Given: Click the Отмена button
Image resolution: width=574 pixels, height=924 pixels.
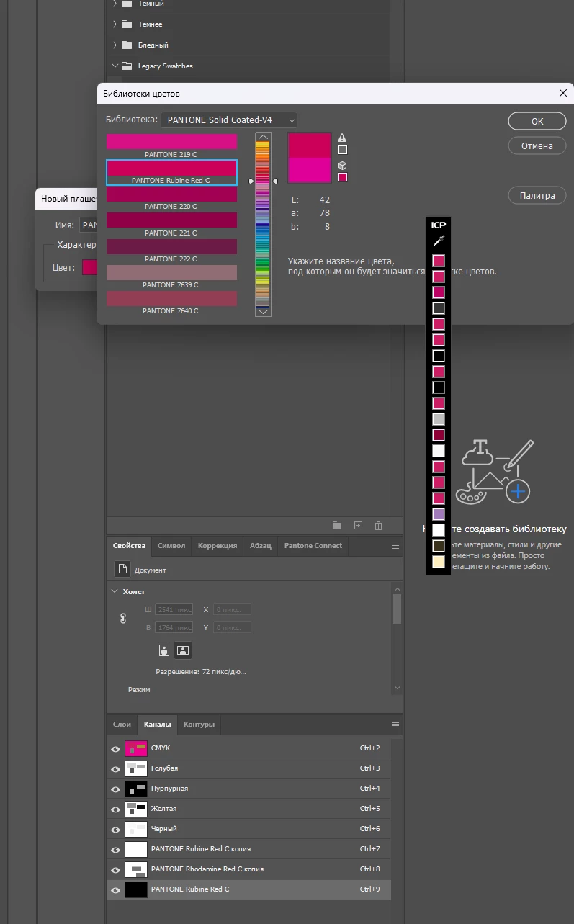Looking at the screenshot, I should [x=537, y=145].
